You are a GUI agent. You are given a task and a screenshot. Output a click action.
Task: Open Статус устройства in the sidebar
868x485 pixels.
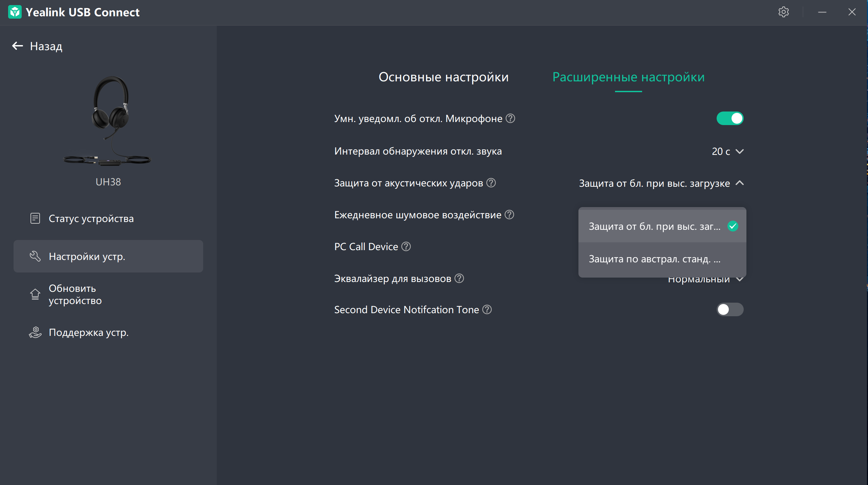point(91,219)
